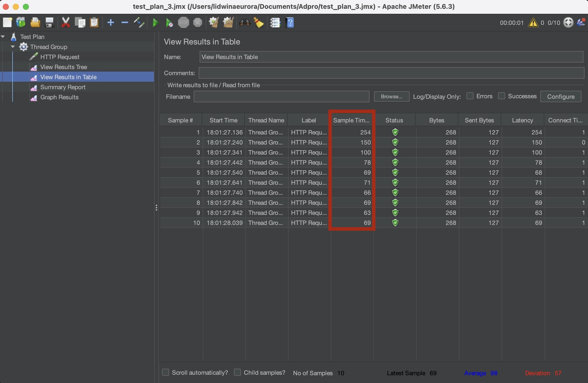
Task: Select Summary Report in tree
Action: tap(63, 87)
